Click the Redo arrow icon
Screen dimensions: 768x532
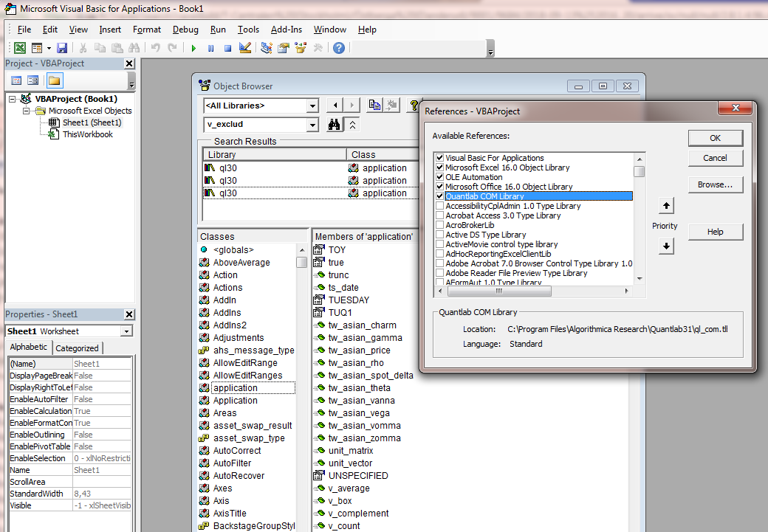pyautogui.click(x=172, y=47)
